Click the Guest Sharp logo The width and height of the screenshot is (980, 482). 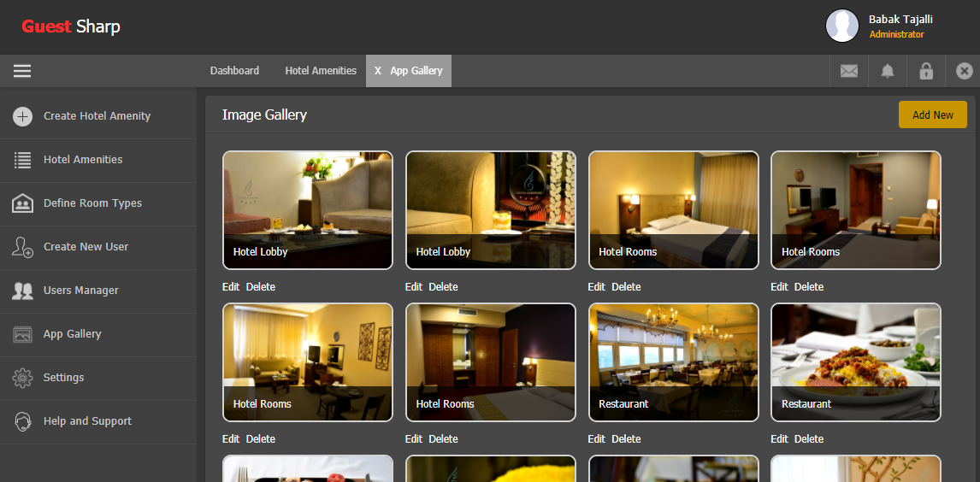[x=71, y=26]
